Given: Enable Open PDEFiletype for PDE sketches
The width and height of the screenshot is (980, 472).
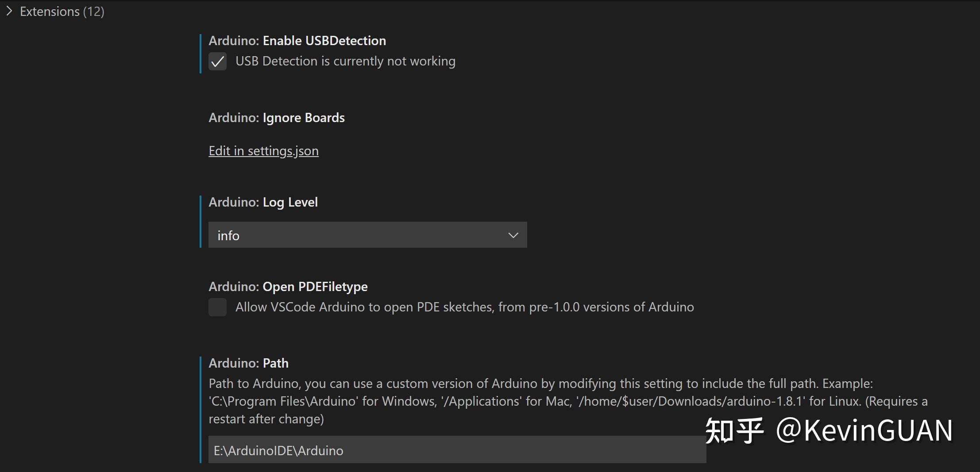Looking at the screenshot, I should point(217,307).
